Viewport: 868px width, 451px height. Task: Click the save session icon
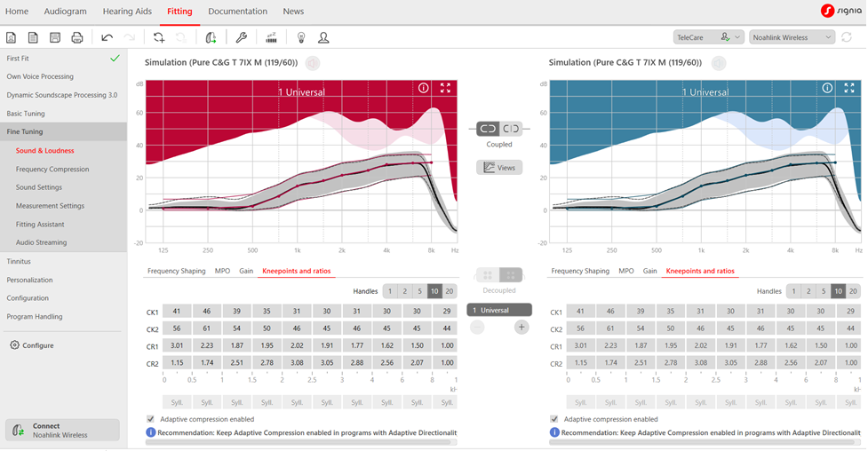55,37
